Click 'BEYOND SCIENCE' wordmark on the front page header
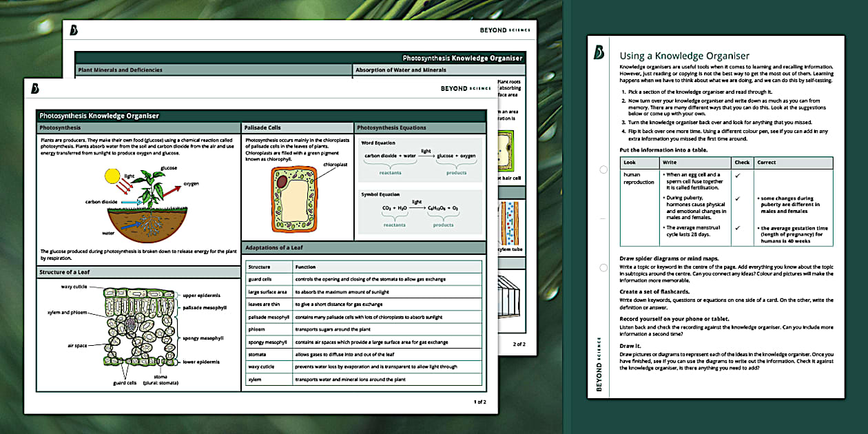This screenshot has width=868, height=434. (466, 88)
